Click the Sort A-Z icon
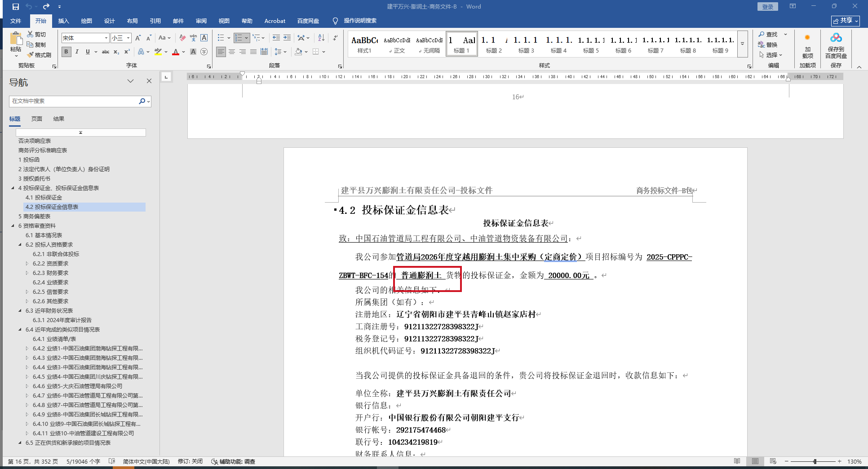 pyautogui.click(x=321, y=38)
